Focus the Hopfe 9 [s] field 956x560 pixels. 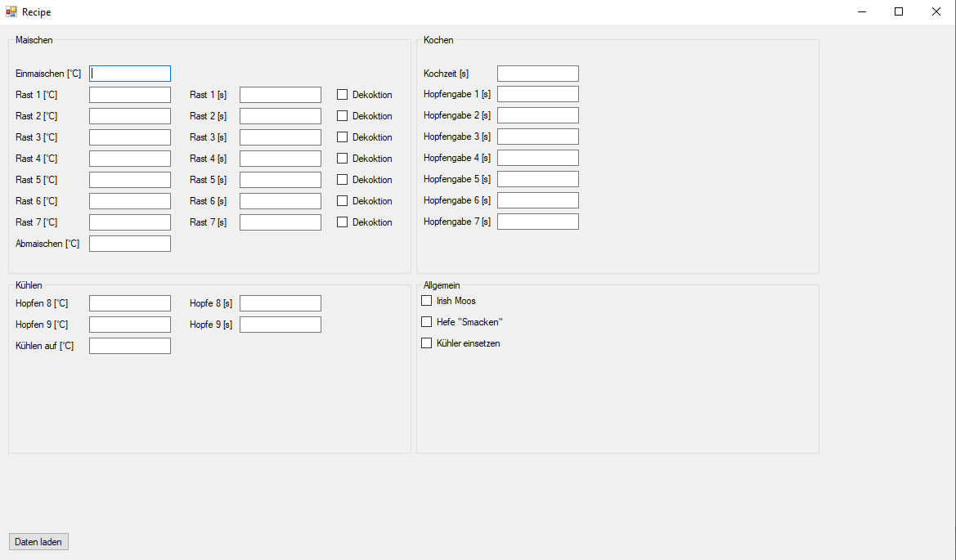[281, 325]
